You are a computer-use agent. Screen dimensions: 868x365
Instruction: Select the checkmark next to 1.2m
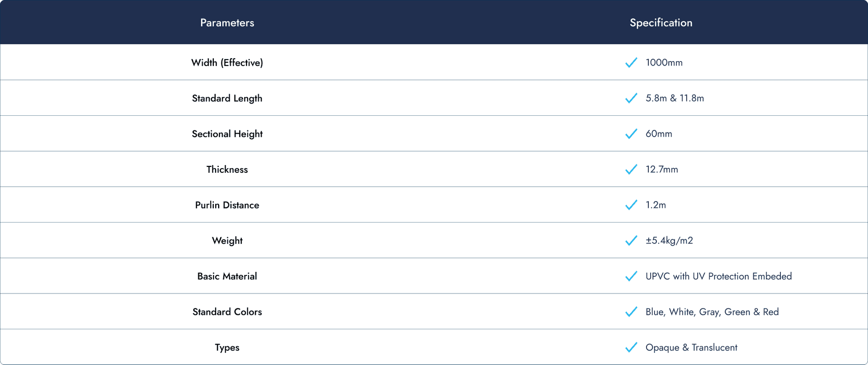pyautogui.click(x=631, y=205)
